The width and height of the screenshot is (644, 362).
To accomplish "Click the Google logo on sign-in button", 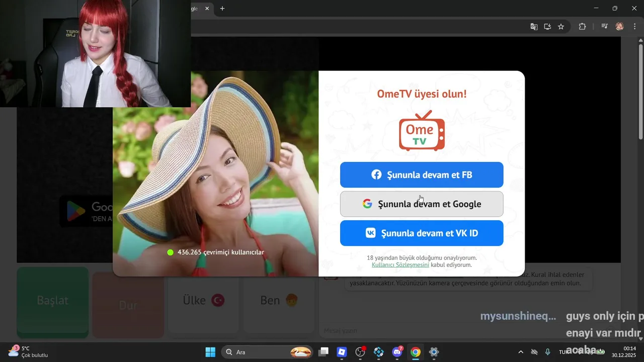I will pos(367,204).
